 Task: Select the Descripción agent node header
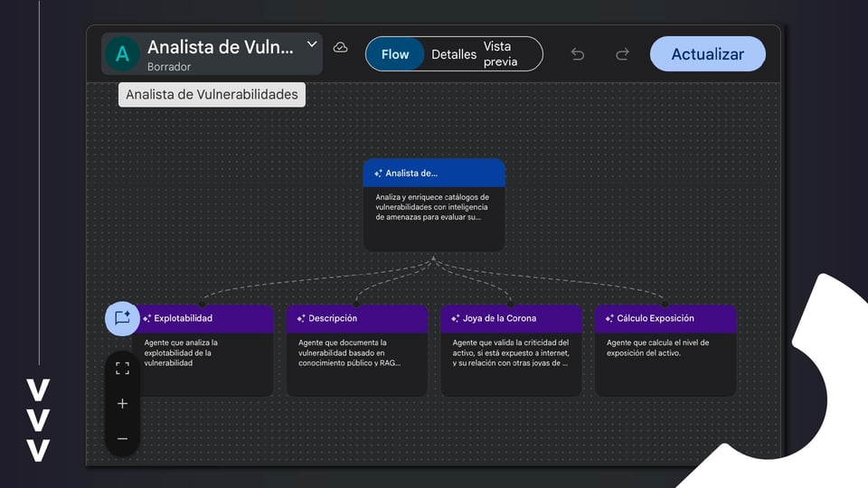pyautogui.click(x=357, y=319)
